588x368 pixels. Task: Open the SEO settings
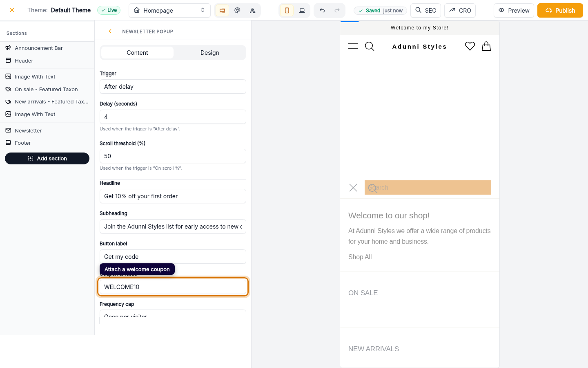(x=425, y=10)
